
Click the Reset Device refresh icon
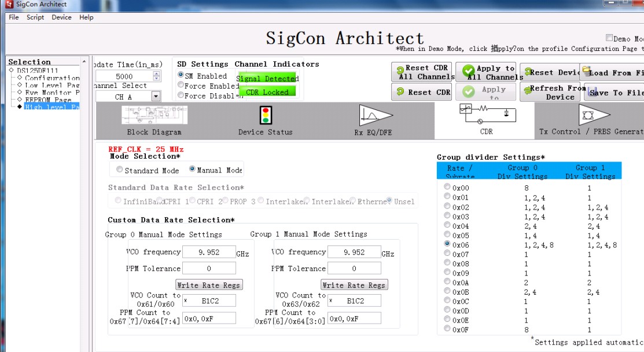[x=528, y=72]
